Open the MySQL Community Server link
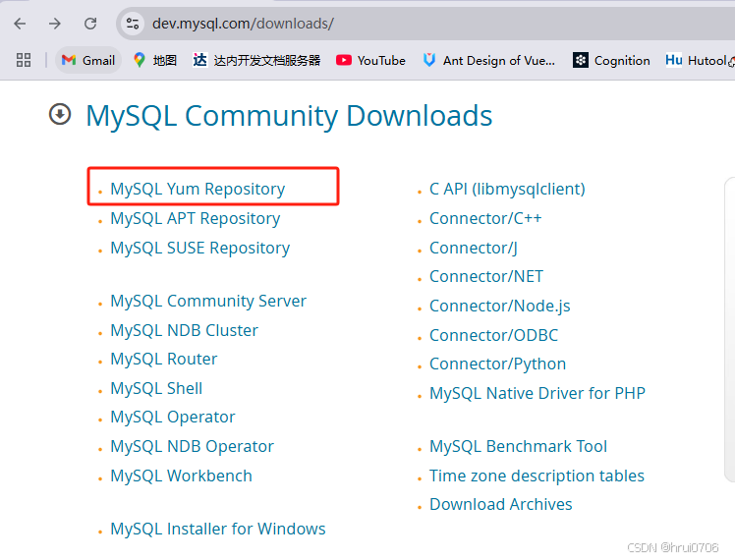This screenshot has height=560, width=735. pos(208,301)
